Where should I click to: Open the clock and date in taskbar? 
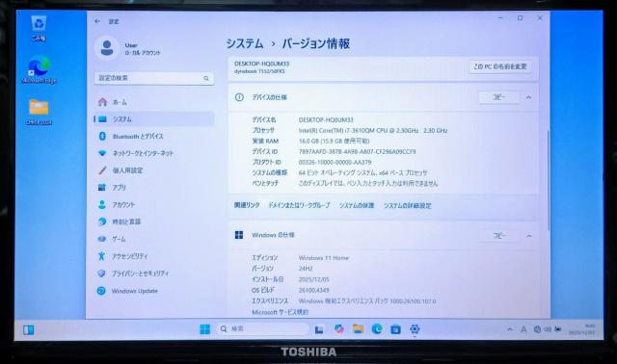coord(581,329)
